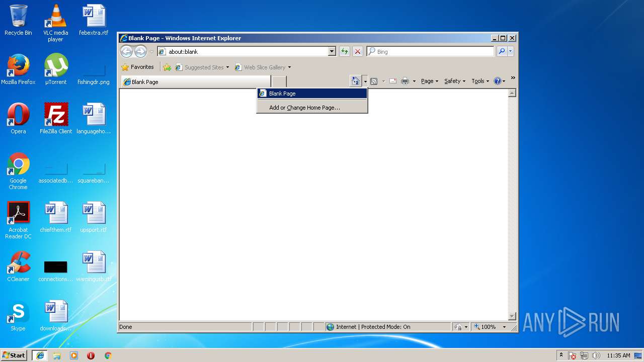
Task: Click the Start button
Action: coord(14,355)
